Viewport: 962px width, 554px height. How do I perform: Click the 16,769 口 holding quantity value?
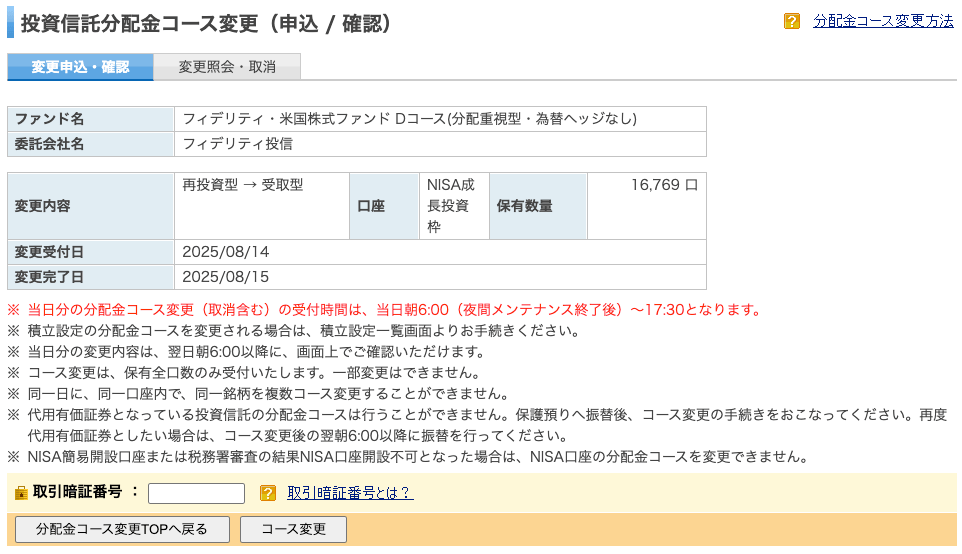coord(663,185)
